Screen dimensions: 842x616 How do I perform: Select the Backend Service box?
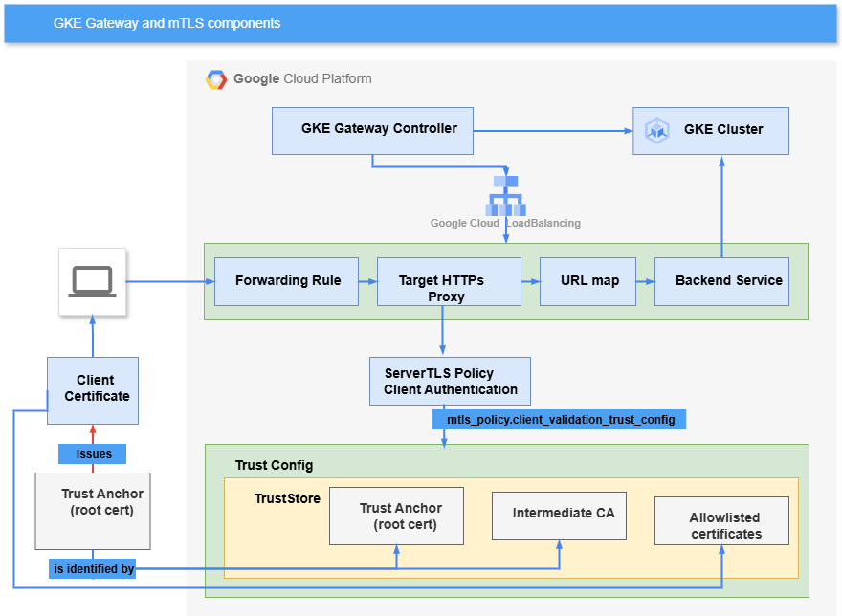click(x=722, y=281)
